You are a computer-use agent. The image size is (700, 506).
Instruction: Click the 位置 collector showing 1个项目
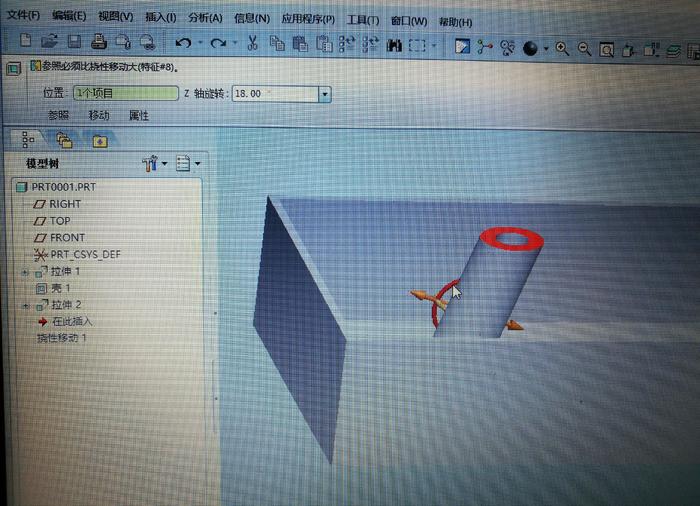(125, 93)
